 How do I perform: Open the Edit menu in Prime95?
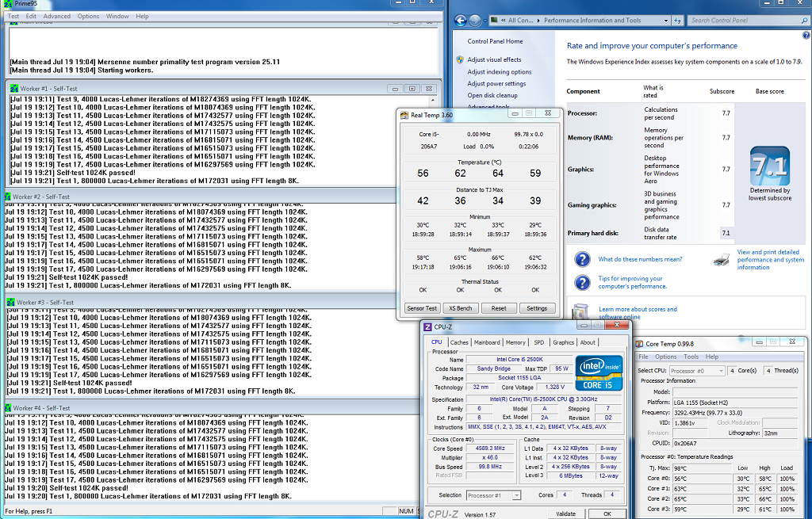[31, 16]
